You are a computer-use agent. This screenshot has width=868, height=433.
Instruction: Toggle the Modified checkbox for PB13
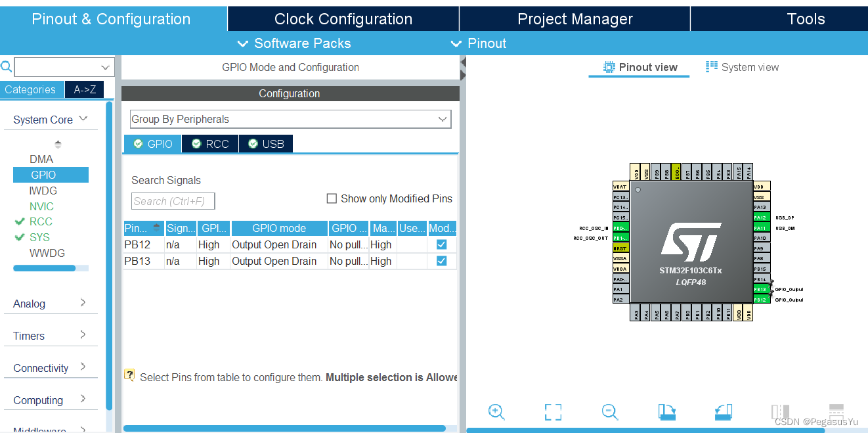(442, 261)
